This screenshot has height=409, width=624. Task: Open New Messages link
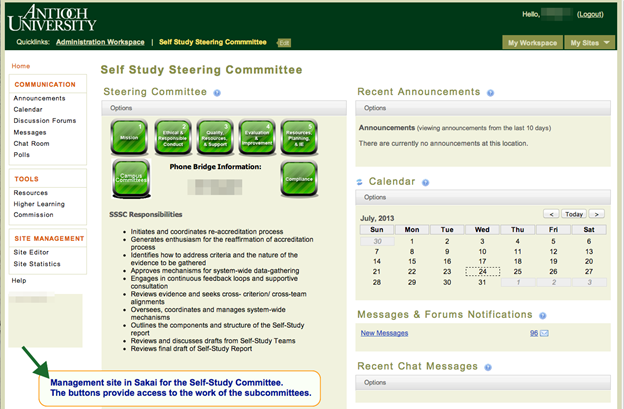click(x=384, y=333)
